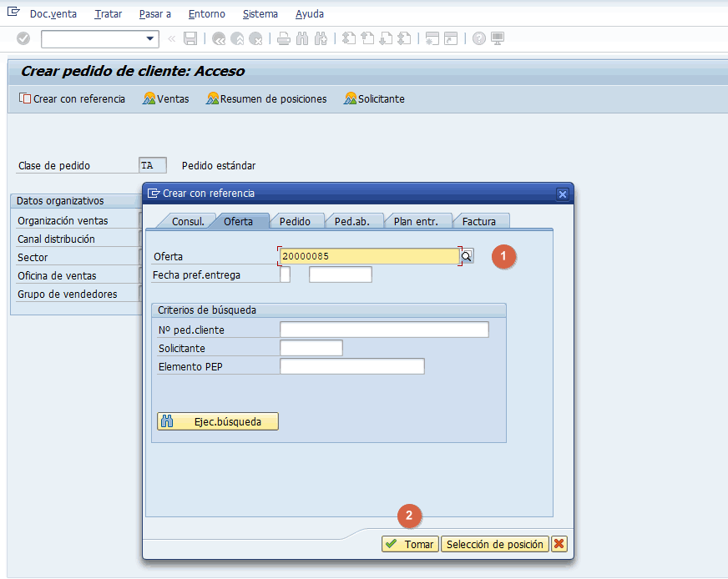Viewport: 728px width, 579px height.
Task: Click the Create new session icon
Action: pos(432,38)
